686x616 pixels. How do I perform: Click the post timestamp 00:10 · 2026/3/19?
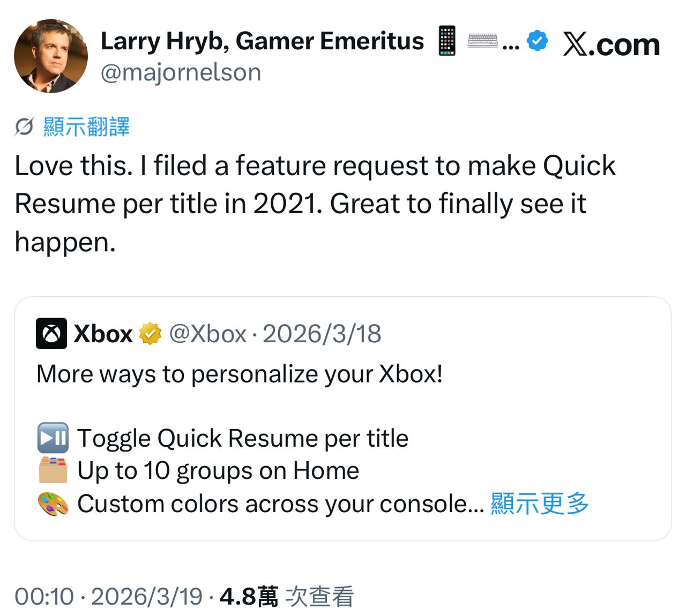coord(109,596)
